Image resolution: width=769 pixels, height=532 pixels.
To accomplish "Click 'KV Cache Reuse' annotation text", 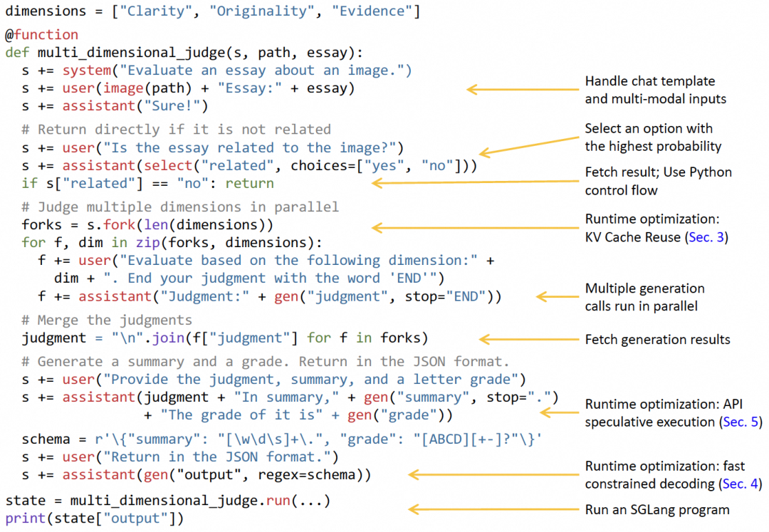I will coord(633,237).
